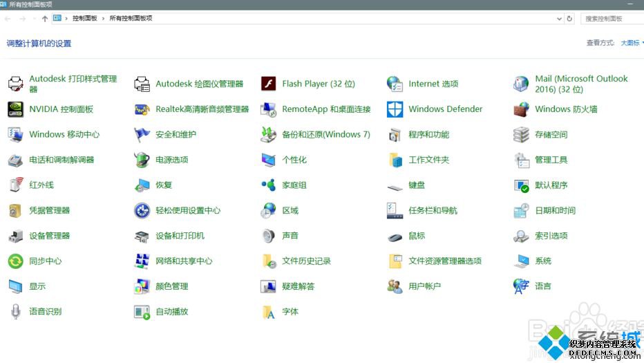Image resolution: width=644 pixels, height=363 pixels.
Task: Open 文件资源管理器选项 link
Action: (445, 261)
